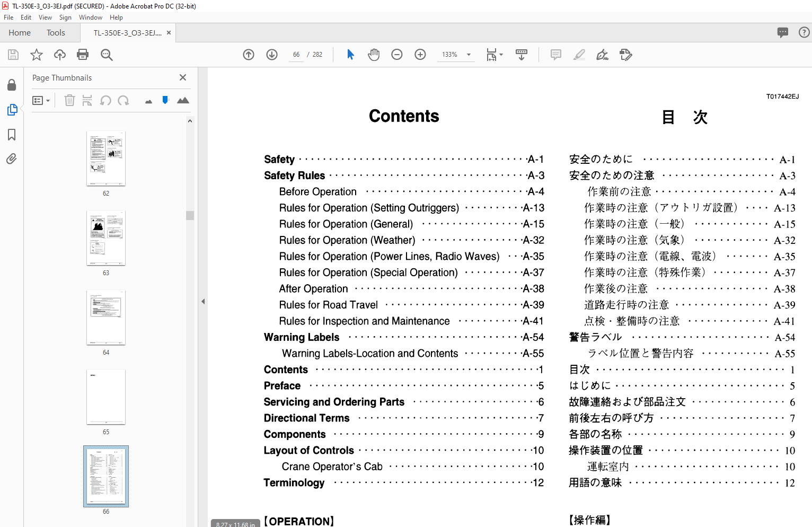Rotate page clockwise
812x527 pixels.
123,100
